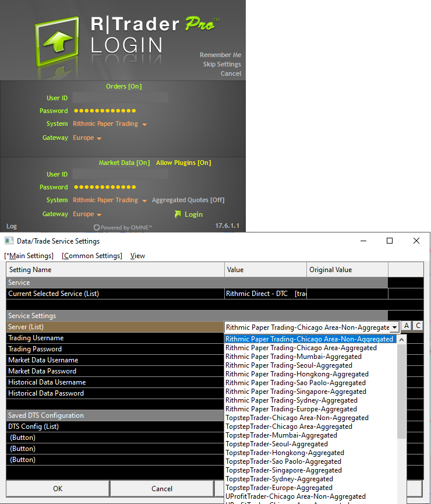Click the Orders User ID field
The height and width of the screenshot is (504, 431).
(x=120, y=97)
